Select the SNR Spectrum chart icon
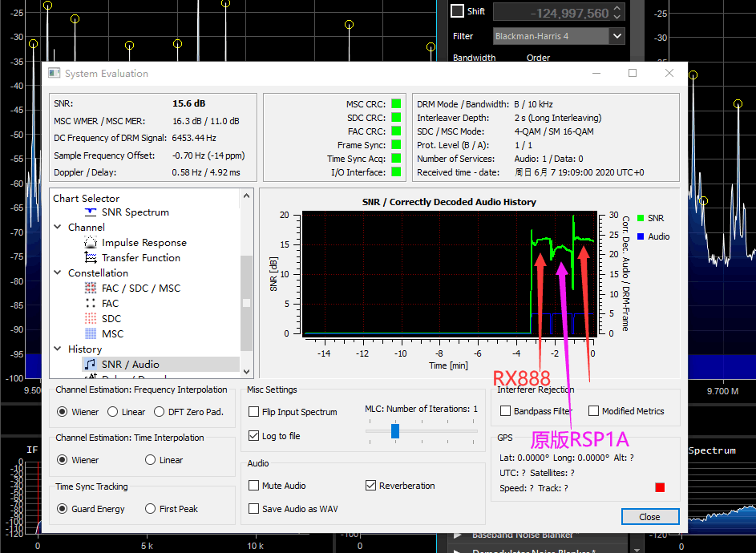 tap(91, 212)
